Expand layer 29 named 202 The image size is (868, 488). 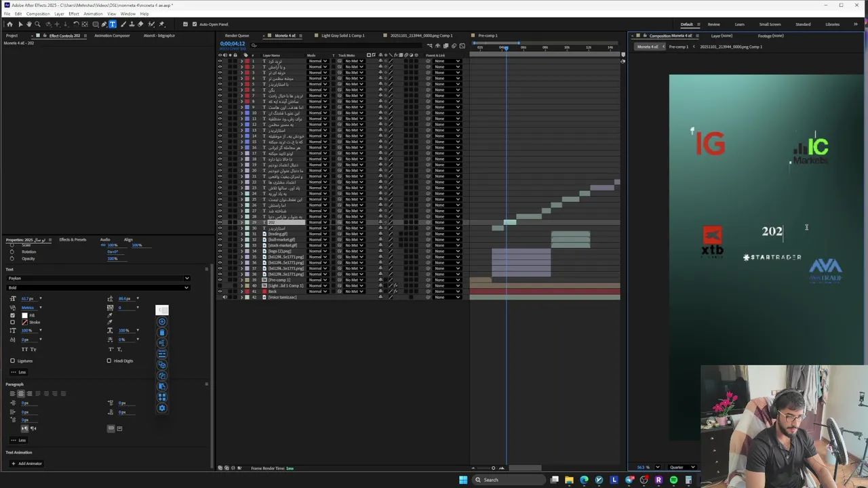coord(241,222)
